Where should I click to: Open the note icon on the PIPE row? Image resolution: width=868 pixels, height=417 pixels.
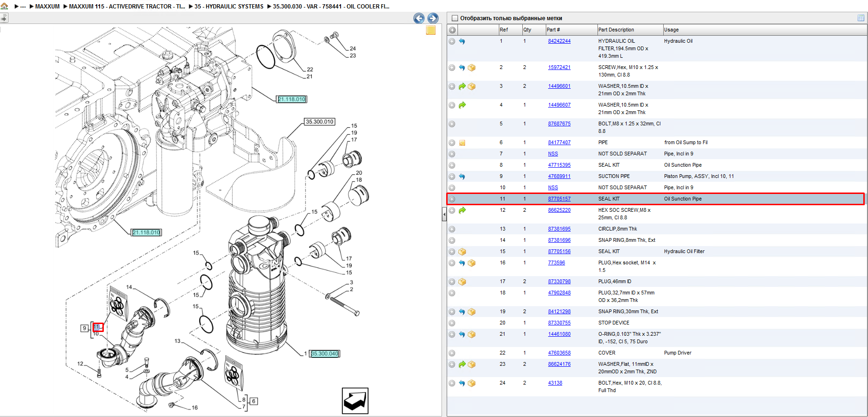462,143
